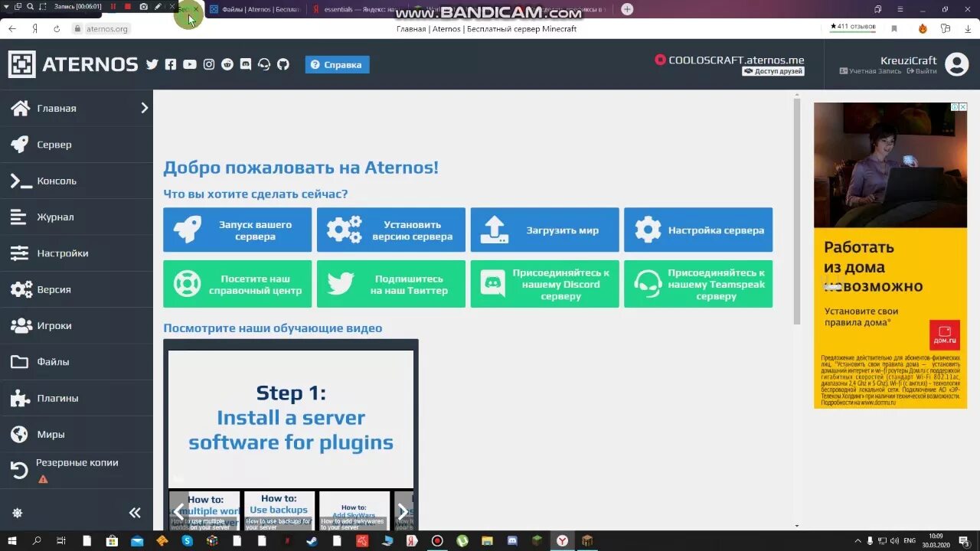The height and width of the screenshot is (551, 980).
Task: Open Steam from the Windows taskbar
Action: pyautogui.click(x=312, y=540)
